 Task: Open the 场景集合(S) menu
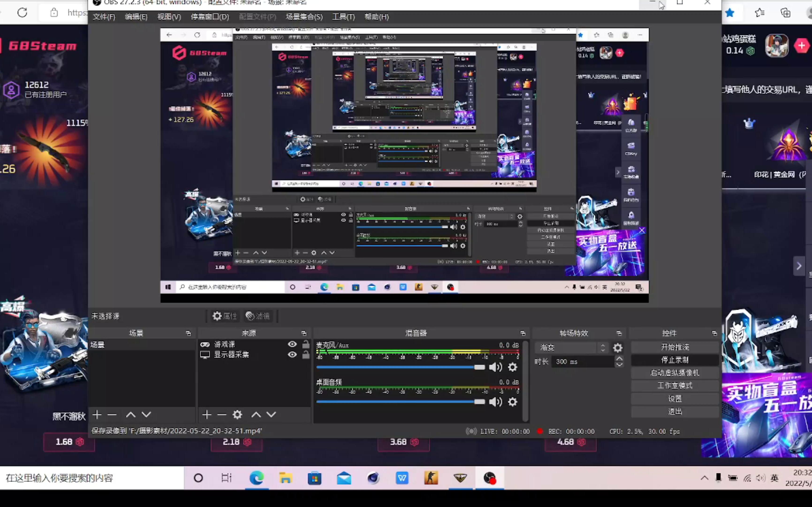pyautogui.click(x=304, y=17)
